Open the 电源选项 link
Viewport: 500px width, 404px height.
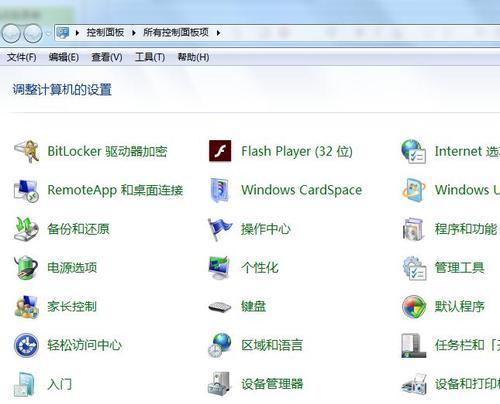point(72,267)
